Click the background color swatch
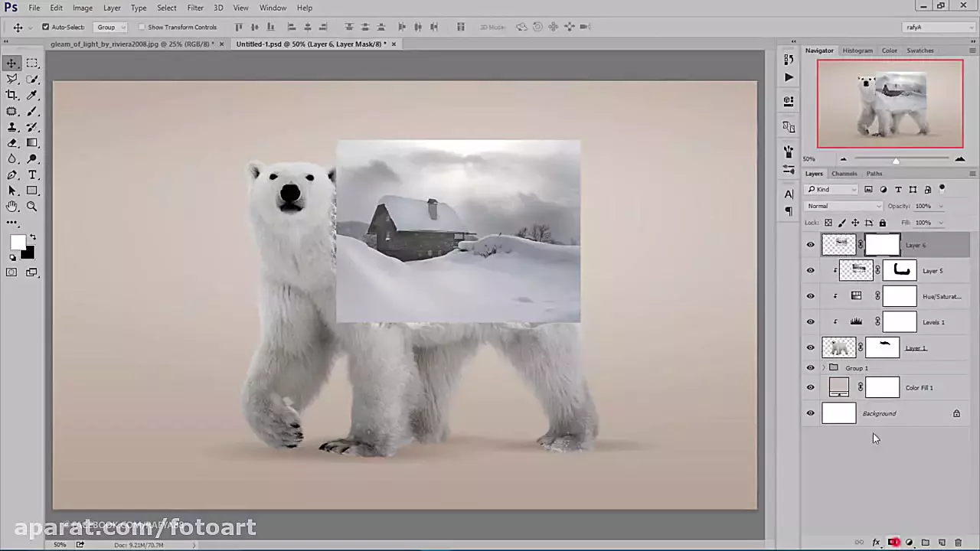Screen dimensions: 980x551 [x=29, y=253]
